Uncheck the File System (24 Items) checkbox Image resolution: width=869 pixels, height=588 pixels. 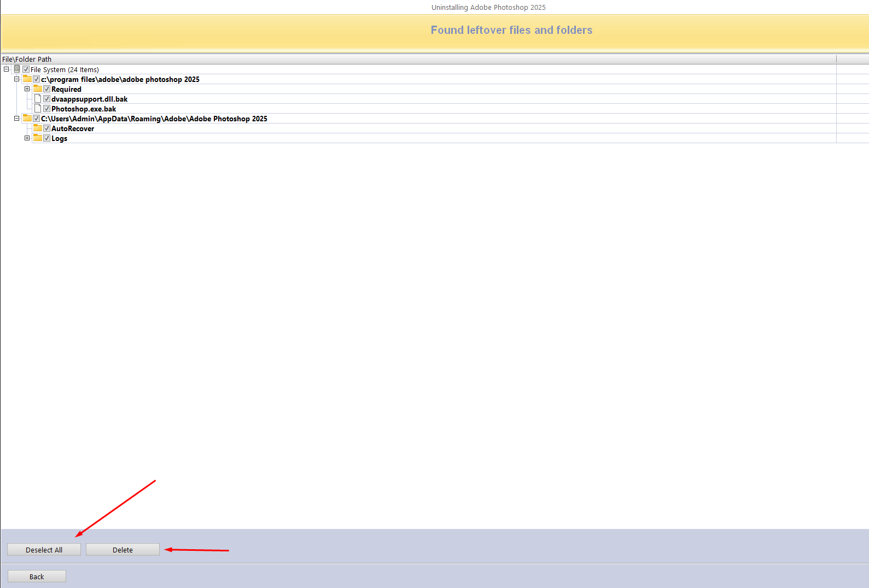(x=26, y=69)
